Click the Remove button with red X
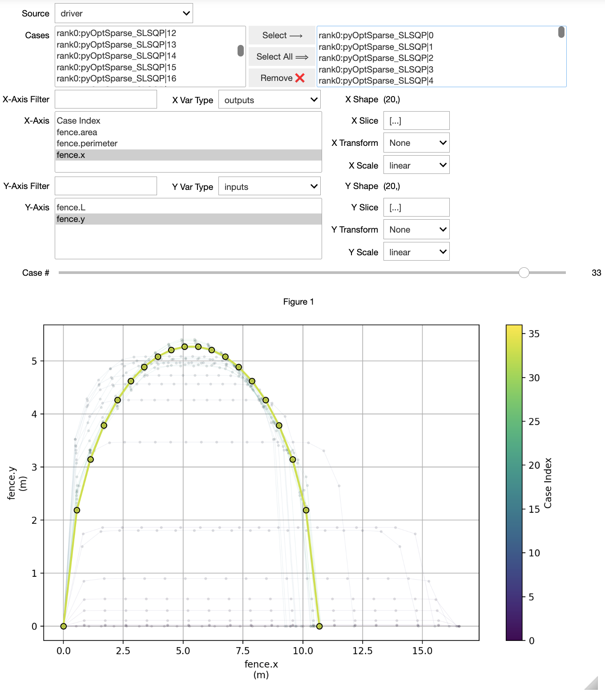605x700 pixels. pyautogui.click(x=282, y=78)
